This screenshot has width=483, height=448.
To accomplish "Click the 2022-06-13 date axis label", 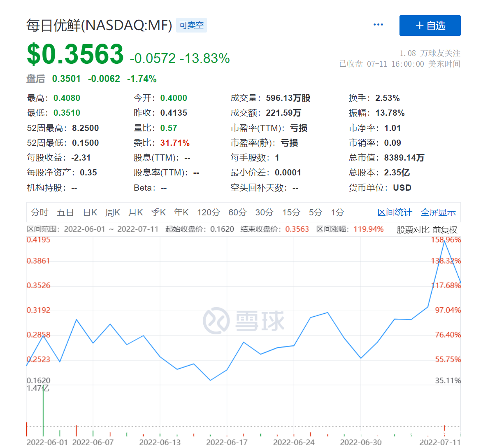I will (160, 442).
